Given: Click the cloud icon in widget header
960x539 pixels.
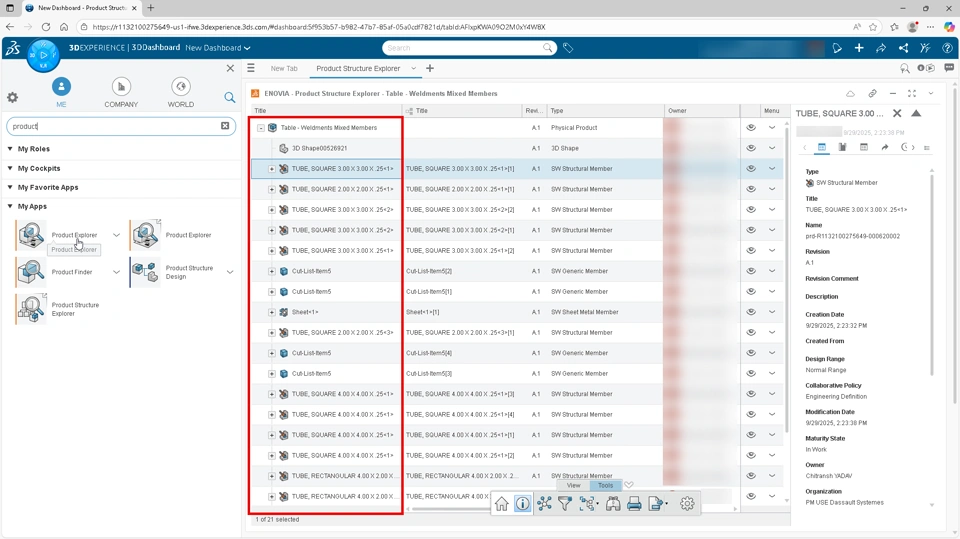Looking at the screenshot, I should tap(850, 94).
